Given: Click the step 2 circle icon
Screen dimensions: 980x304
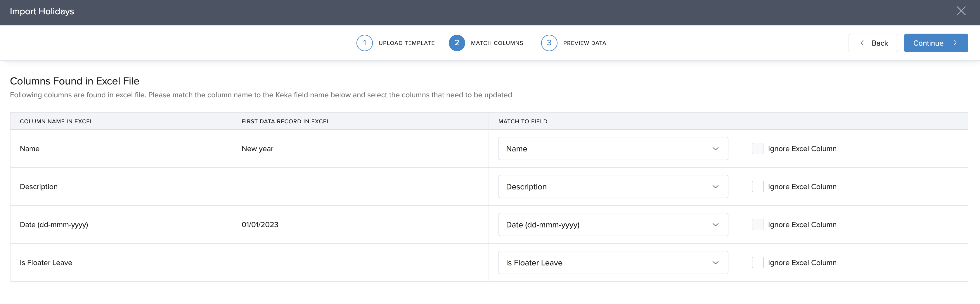Looking at the screenshot, I should (x=456, y=43).
